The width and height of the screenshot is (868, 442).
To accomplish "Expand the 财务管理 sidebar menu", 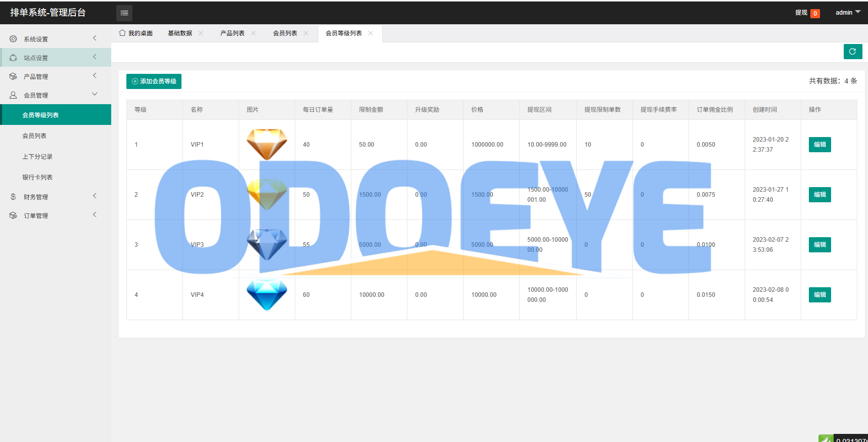I will [56, 197].
